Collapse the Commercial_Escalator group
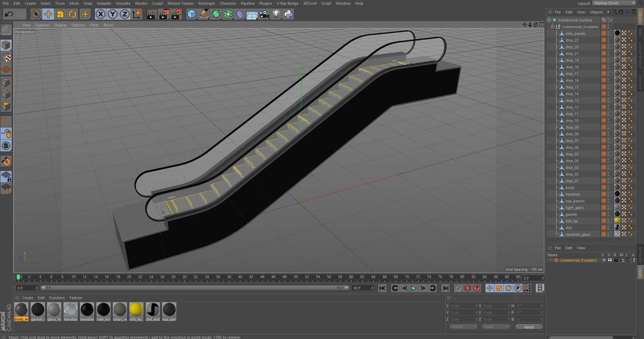 coord(553,26)
